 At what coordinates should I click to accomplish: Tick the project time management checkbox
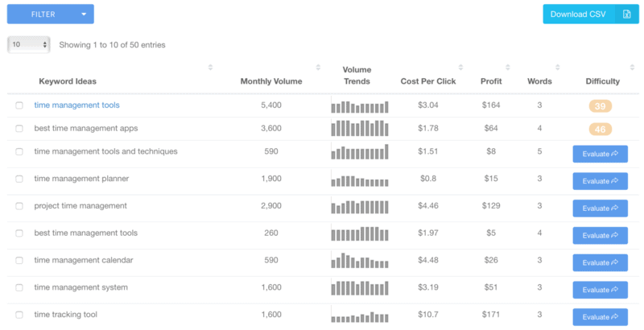pos(19,206)
